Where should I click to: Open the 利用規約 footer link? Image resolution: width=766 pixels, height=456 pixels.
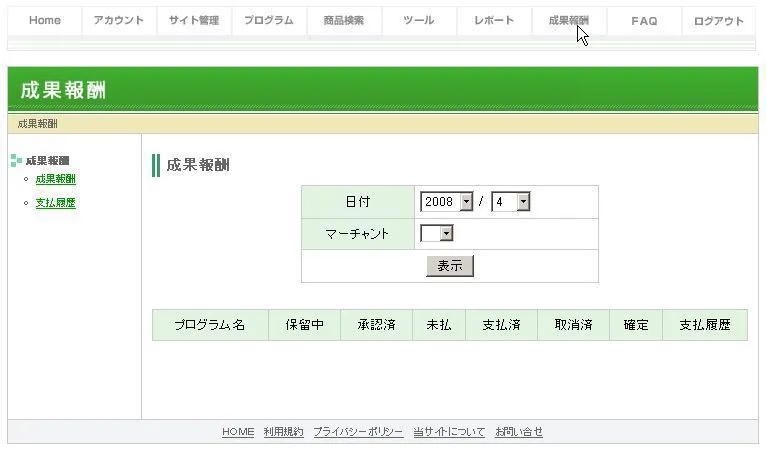tap(283, 432)
